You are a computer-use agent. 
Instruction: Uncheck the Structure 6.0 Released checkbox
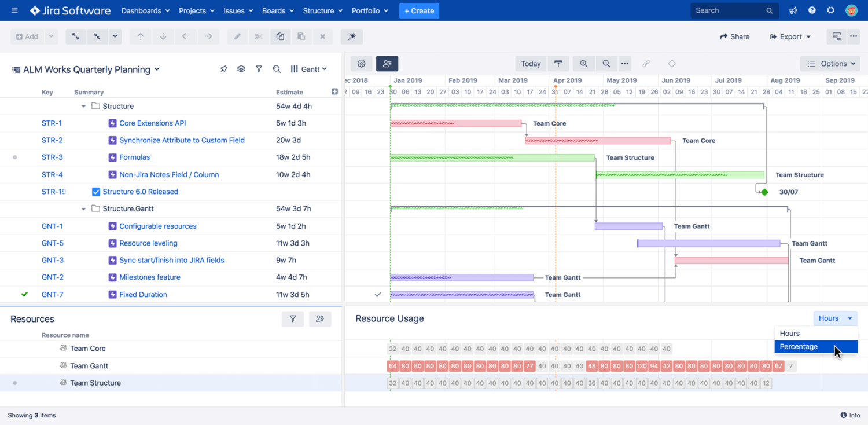(x=96, y=192)
